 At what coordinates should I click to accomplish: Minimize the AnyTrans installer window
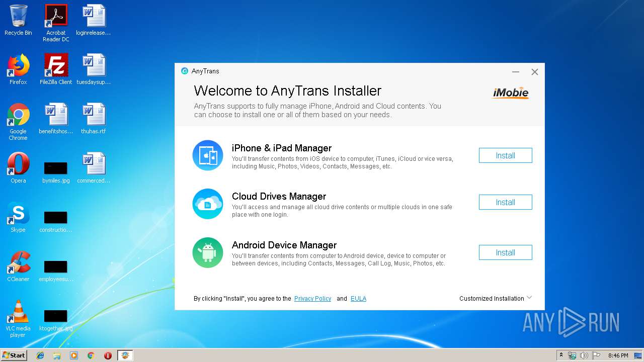pyautogui.click(x=515, y=72)
